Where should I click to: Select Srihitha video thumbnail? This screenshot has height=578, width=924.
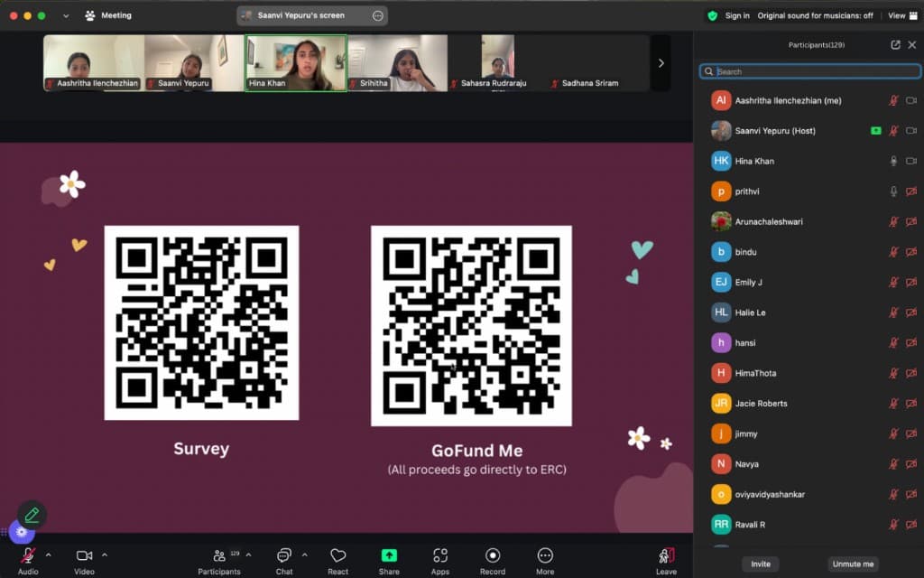tap(398, 62)
